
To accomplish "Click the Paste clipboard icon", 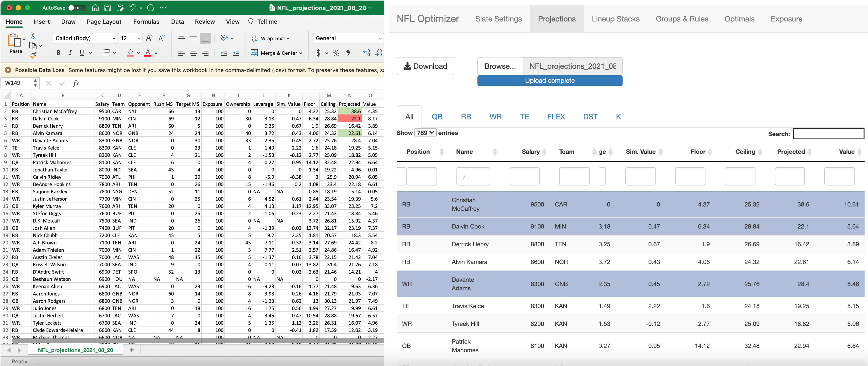I will pos(14,40).
